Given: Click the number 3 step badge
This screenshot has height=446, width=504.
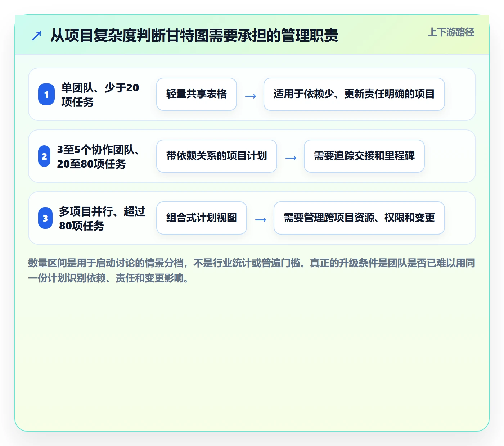Looking at the screenshot, I should pos(45,218).
